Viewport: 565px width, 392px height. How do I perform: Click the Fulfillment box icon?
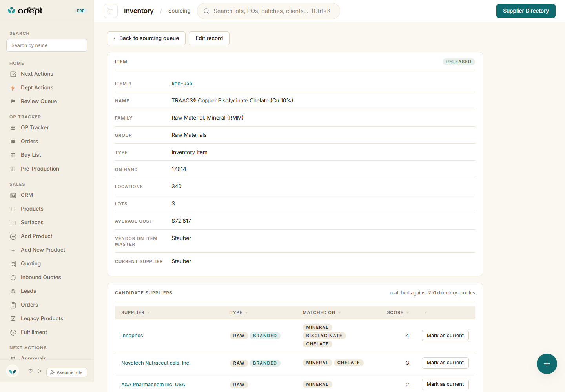point(13,332)
